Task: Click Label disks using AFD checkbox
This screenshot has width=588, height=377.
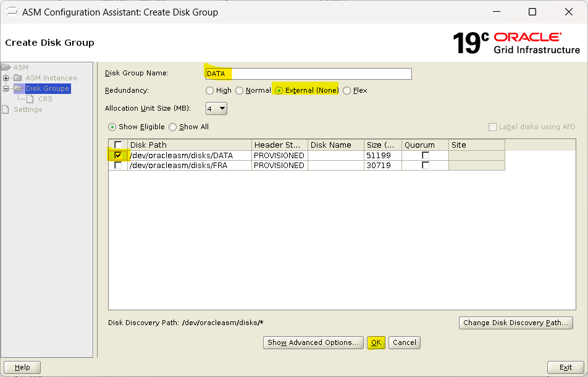Action: (492, 127)
